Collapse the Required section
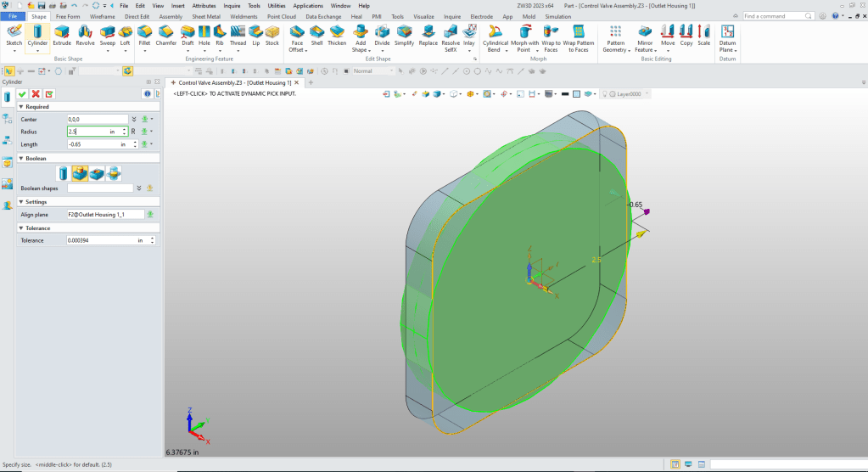 [x=21, y=107]
